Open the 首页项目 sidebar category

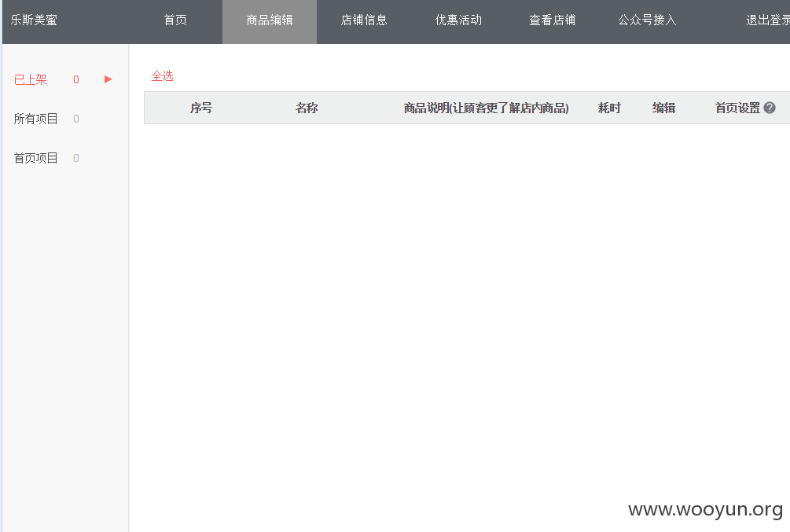point(36,158)
